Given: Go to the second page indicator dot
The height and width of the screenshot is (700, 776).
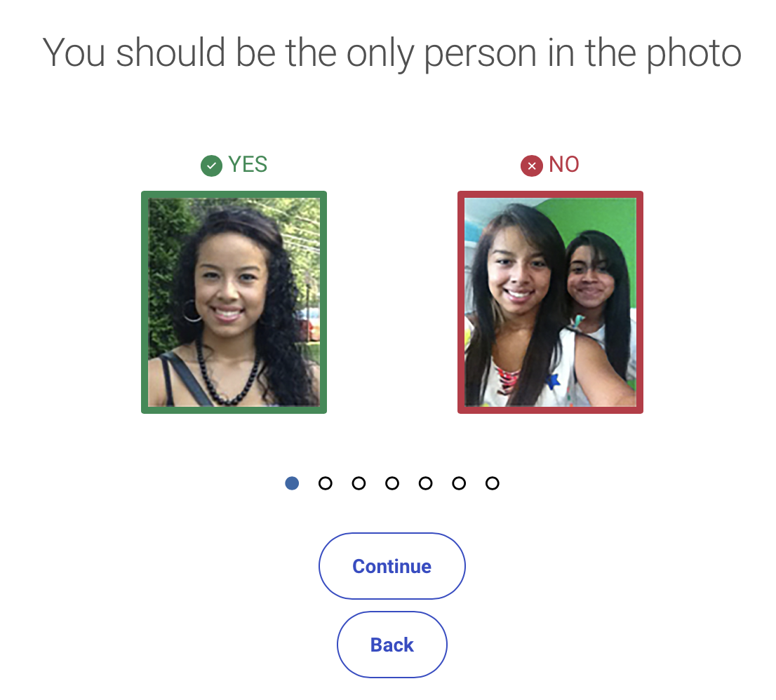Looking at the screenshot, I should point(325,483).
